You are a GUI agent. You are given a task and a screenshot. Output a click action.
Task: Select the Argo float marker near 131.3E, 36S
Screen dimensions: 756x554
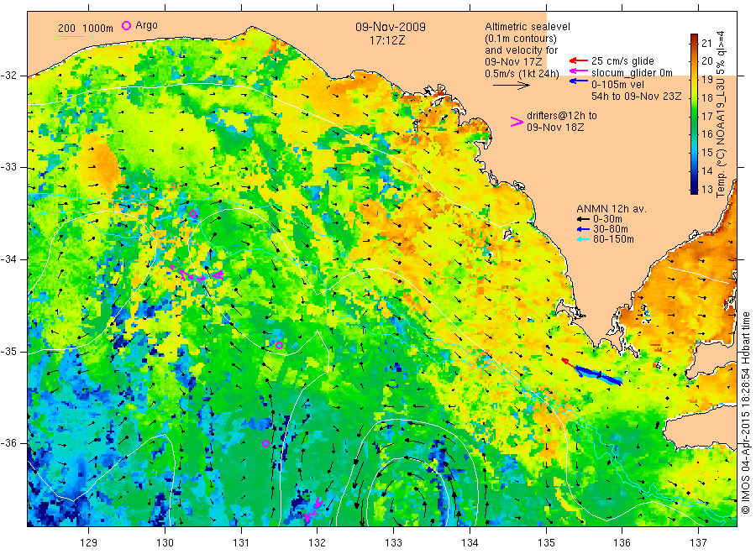(x=265, y=444)
